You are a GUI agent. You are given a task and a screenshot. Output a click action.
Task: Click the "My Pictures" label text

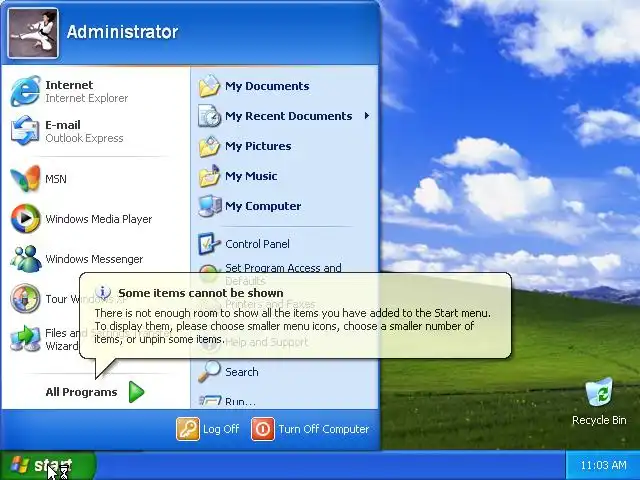[258, 146]
